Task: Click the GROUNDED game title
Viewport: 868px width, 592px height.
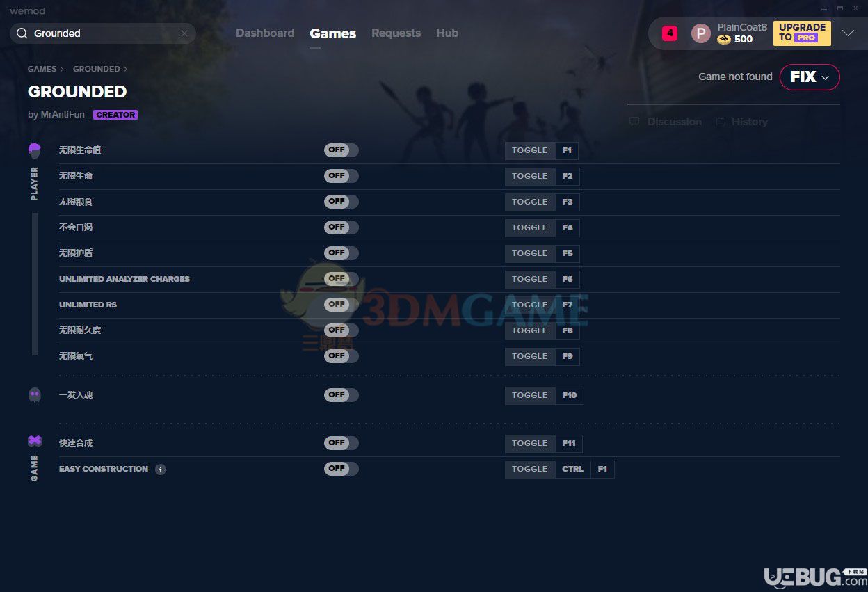Action: [77, 92]
